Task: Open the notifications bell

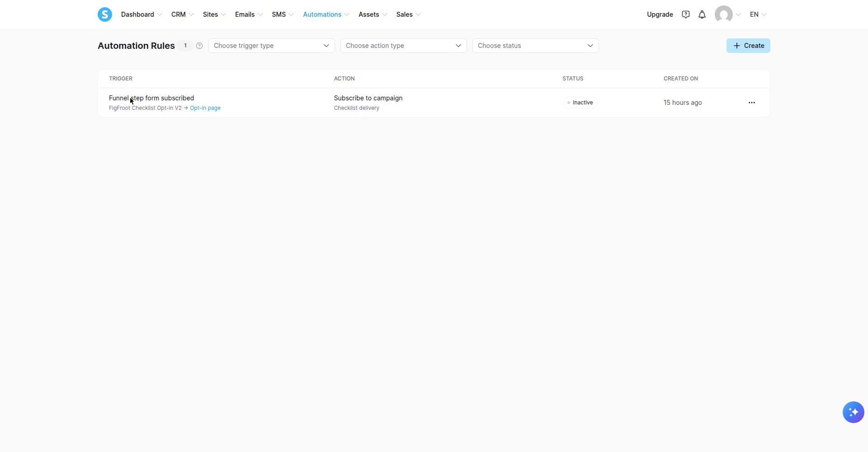Action: pos(702,14)
